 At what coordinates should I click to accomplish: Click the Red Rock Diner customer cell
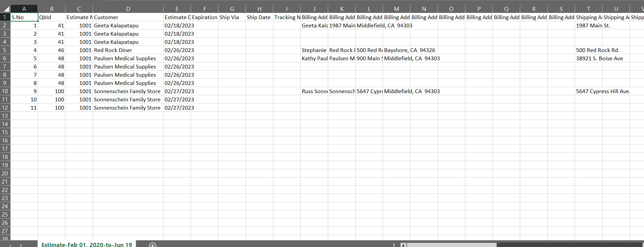pos(128,50)
